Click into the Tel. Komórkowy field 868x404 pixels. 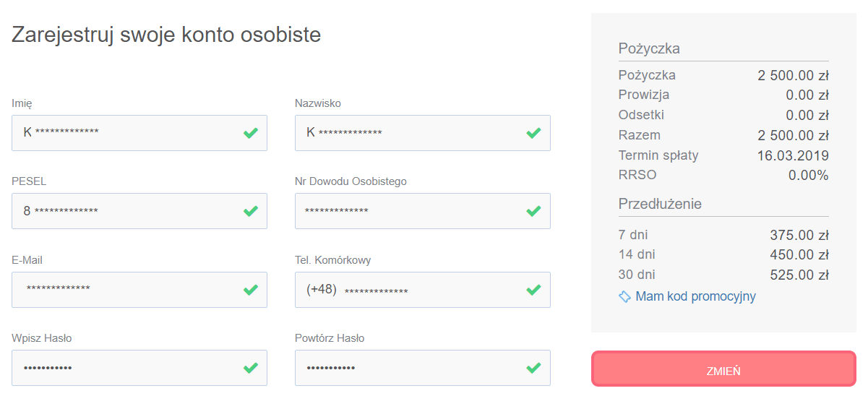(423, 290)
